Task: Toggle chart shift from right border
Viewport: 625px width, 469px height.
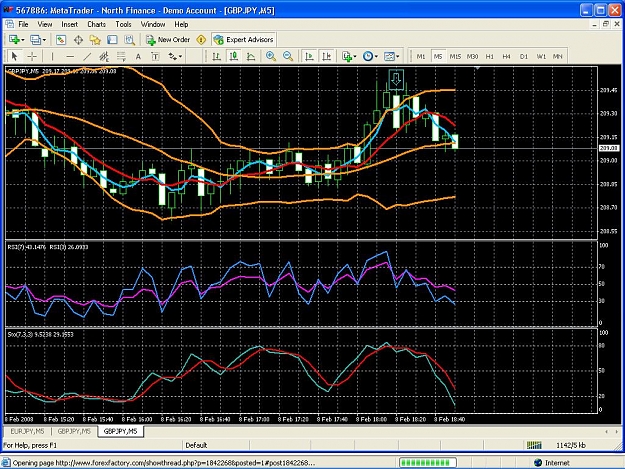Action: point(326,56)
